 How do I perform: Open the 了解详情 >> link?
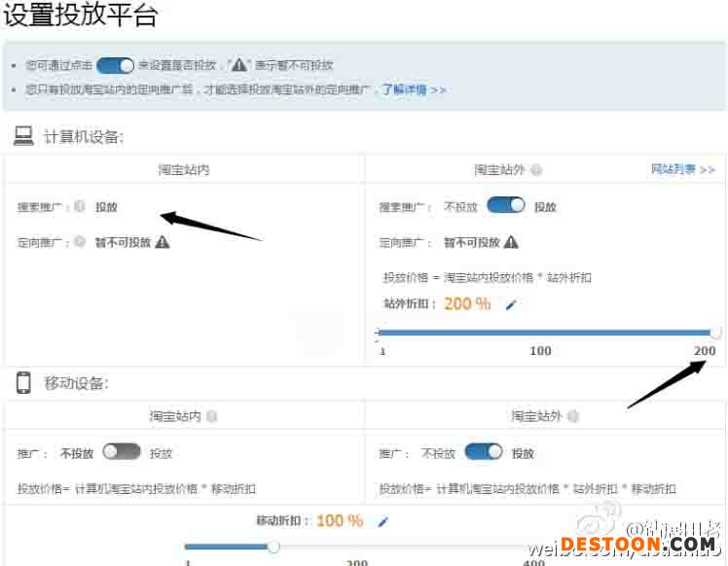[414, 89]
